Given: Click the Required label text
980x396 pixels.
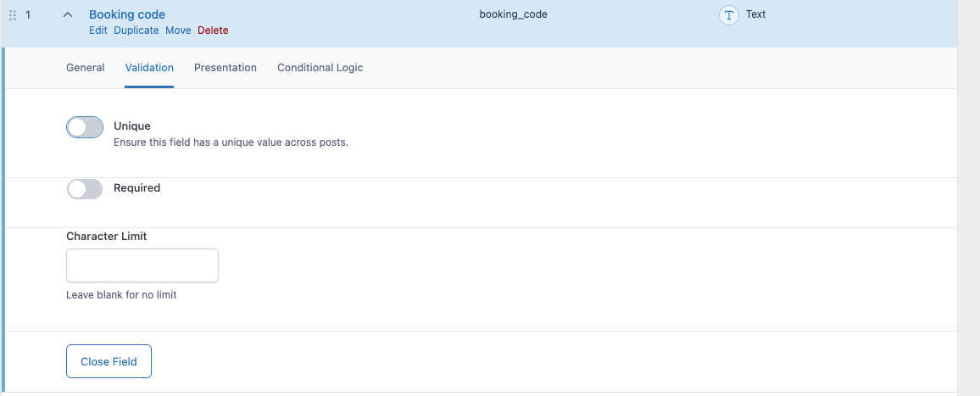Looking at the screenshot, I should click(x=136, y=187).
